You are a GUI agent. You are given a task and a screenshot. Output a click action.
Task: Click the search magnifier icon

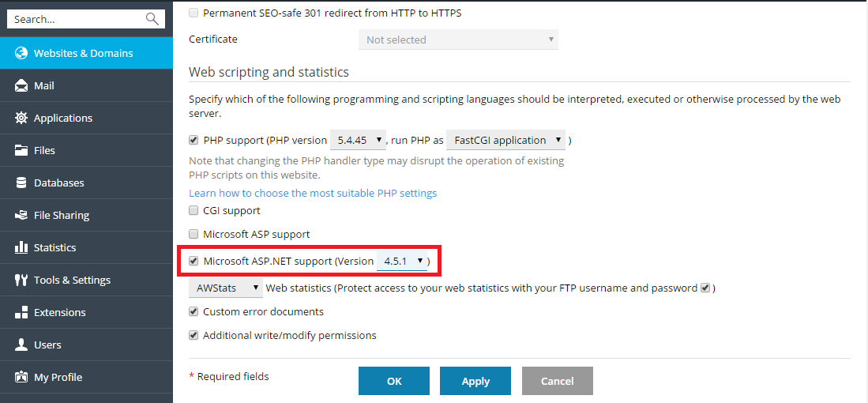pyautogui.click(x=152, y=19)
